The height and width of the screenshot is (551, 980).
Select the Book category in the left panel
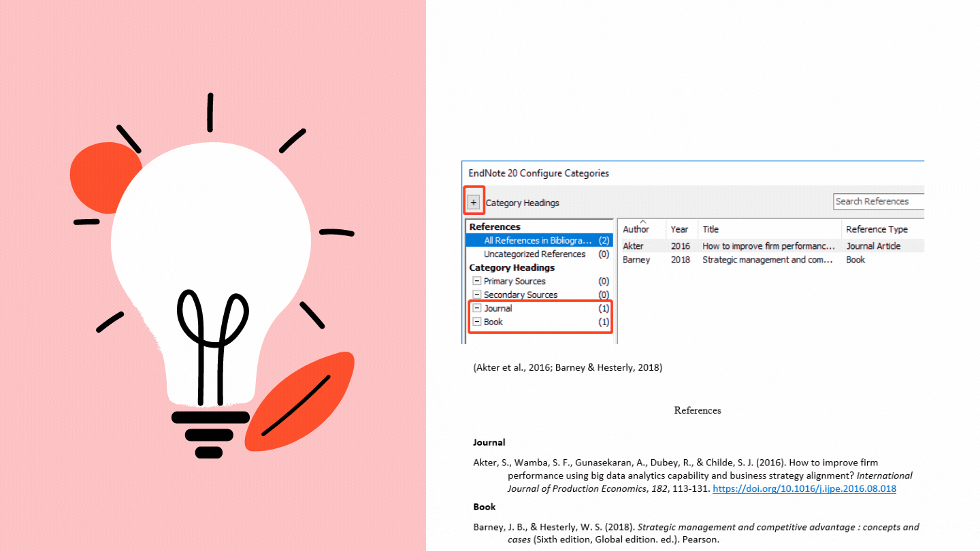click(495, 322)
